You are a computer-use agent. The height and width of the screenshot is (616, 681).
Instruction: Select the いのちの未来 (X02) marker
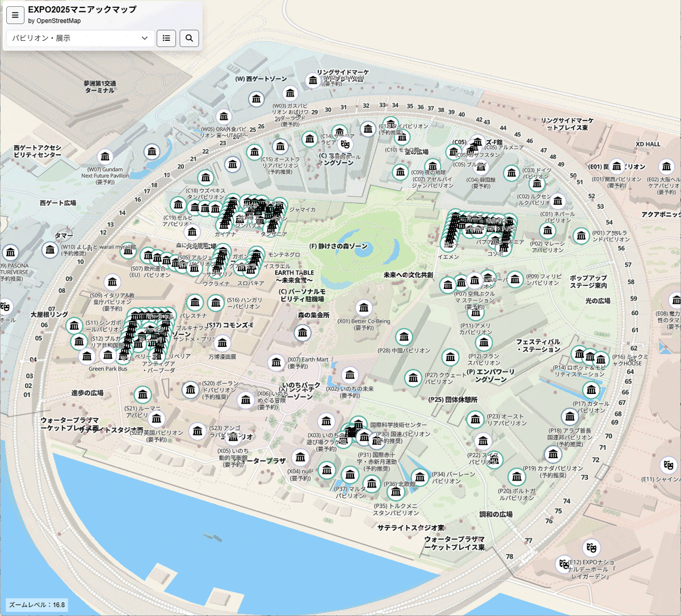point(350,375)
